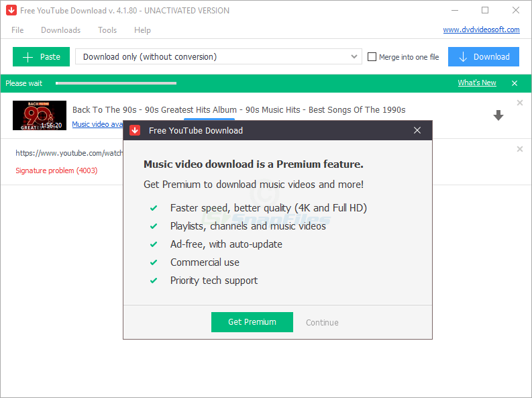Close the main application window
Image resolution: width=532 pixels, height=398 pixels.
pyautogui.click(x=516, y=10)
